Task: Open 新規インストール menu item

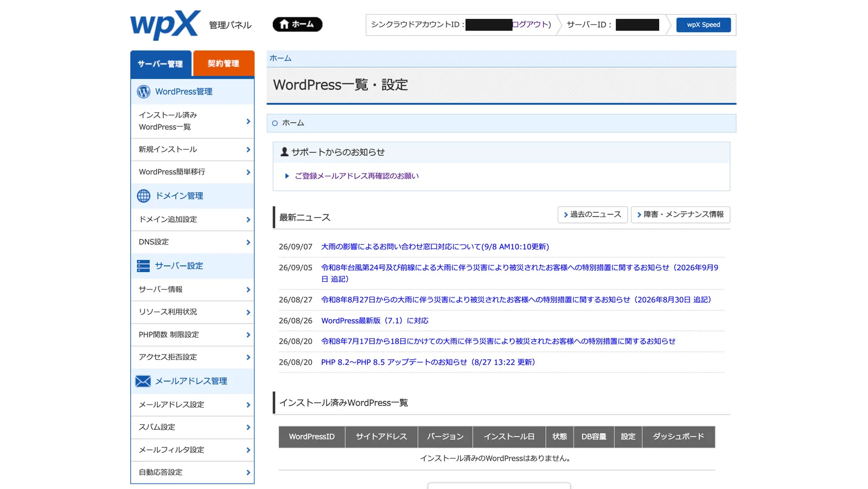Action: coord(193,149)
